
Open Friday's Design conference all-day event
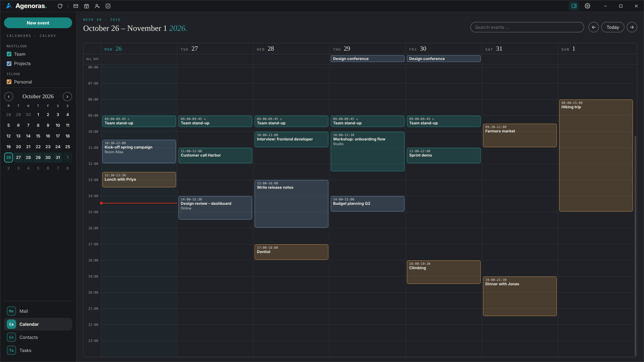pos(443,59)
